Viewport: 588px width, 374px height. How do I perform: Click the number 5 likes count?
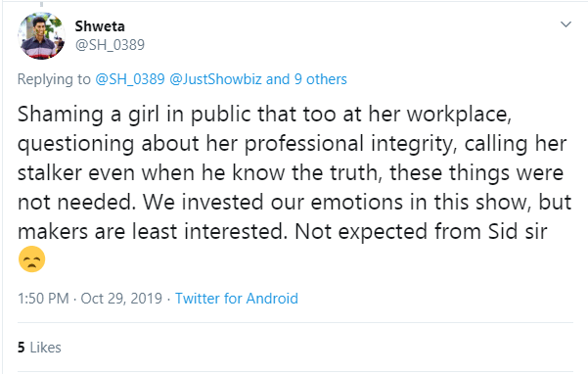click(x=22, y=348)
